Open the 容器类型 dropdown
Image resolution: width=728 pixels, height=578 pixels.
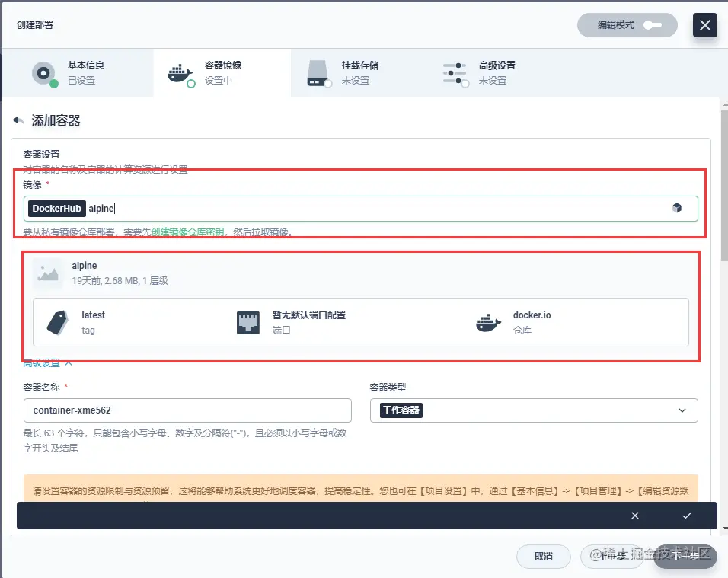(534, 410)
